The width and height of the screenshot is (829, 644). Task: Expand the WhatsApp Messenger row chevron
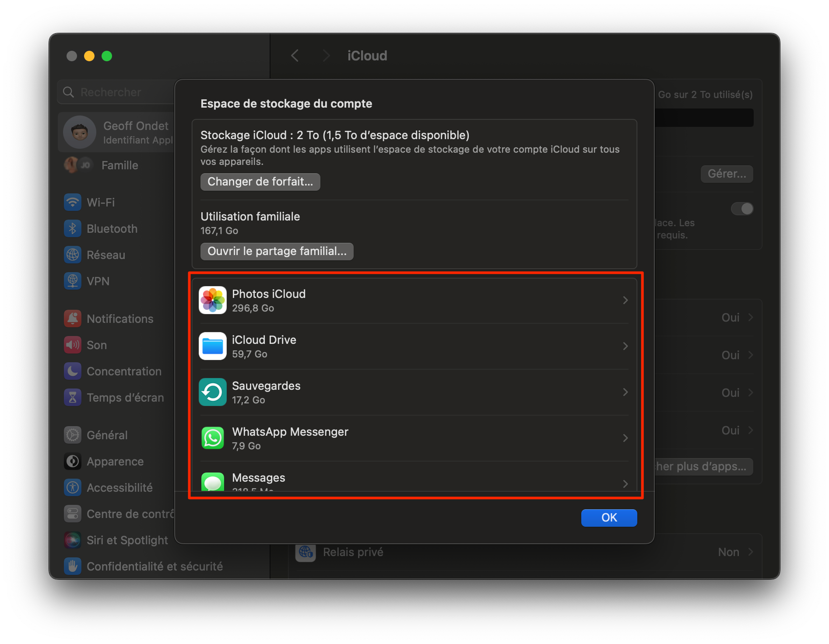[625, 438]
